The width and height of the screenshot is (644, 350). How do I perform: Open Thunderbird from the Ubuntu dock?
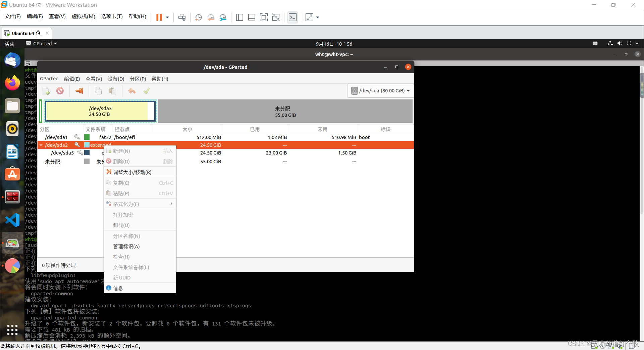(12, 60)
